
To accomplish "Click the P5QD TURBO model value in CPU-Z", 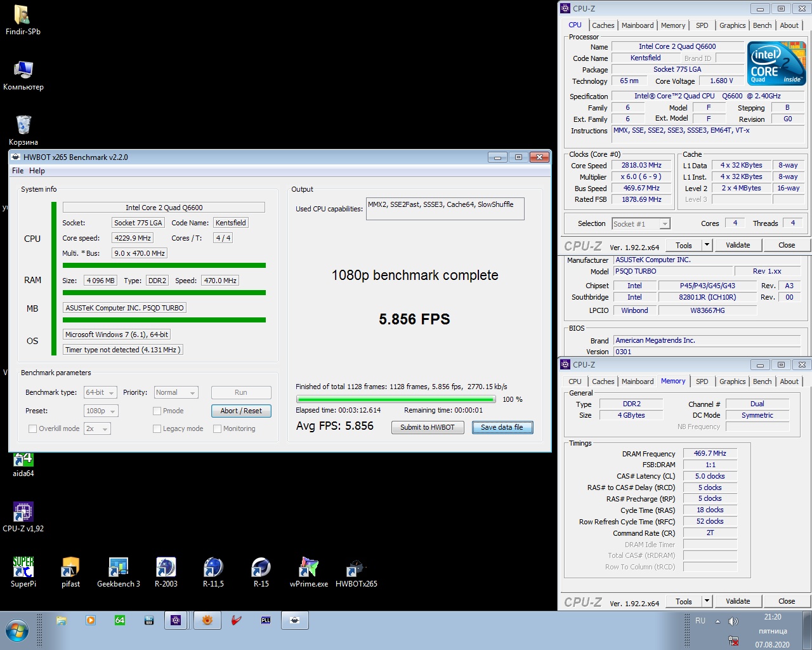I will coord(674,271).
